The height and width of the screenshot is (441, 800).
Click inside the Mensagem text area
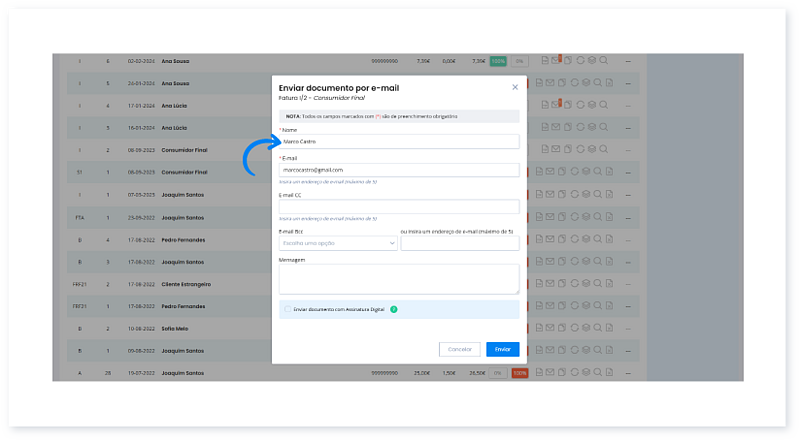[399, 278]
